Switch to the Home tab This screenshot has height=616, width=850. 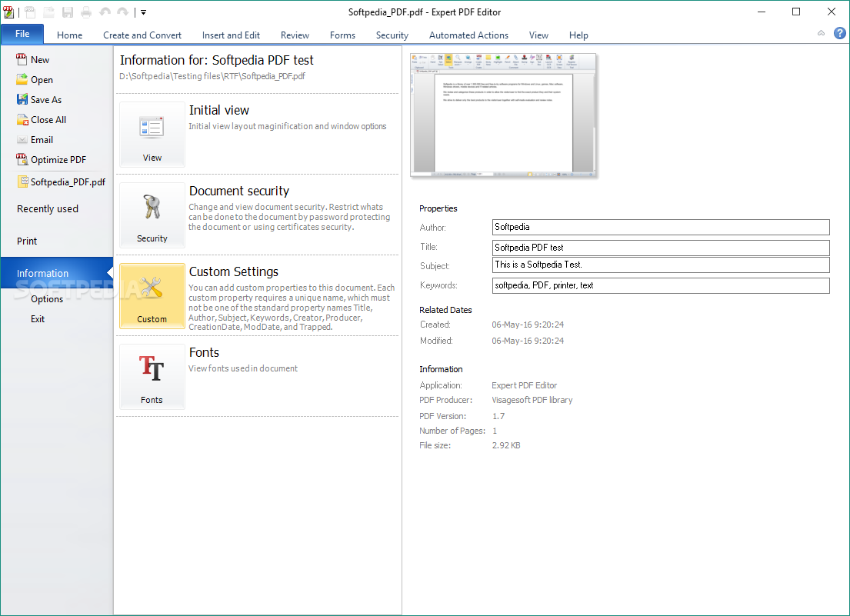[69, 35]
